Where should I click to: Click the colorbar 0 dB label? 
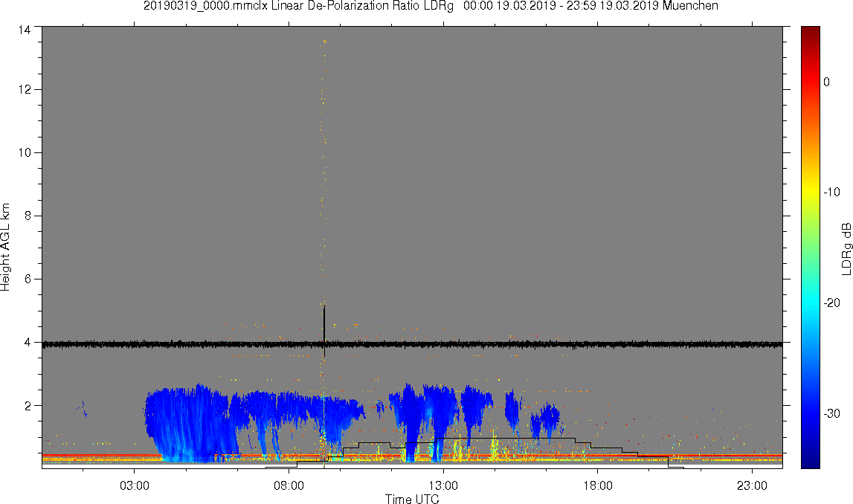pyautogui.click(x=827, y=82)
